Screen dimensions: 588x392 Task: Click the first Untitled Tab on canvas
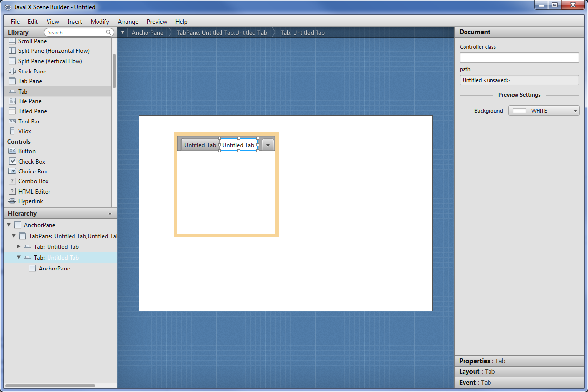[x=199, y=145]
